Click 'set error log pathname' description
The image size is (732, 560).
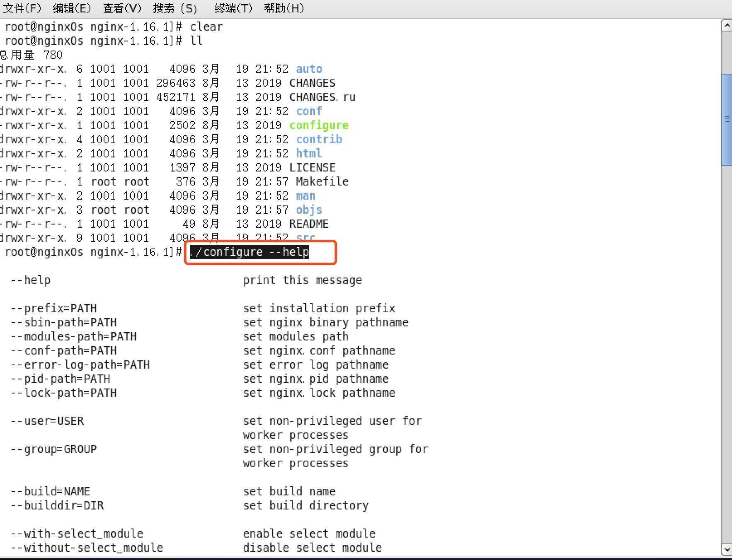click(x=316, y=365)
